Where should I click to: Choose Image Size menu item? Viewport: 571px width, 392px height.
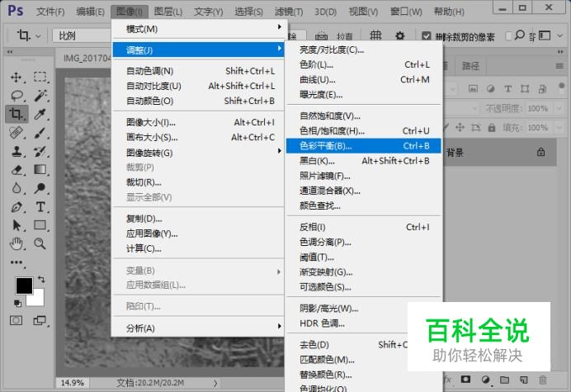coord(199,122)
